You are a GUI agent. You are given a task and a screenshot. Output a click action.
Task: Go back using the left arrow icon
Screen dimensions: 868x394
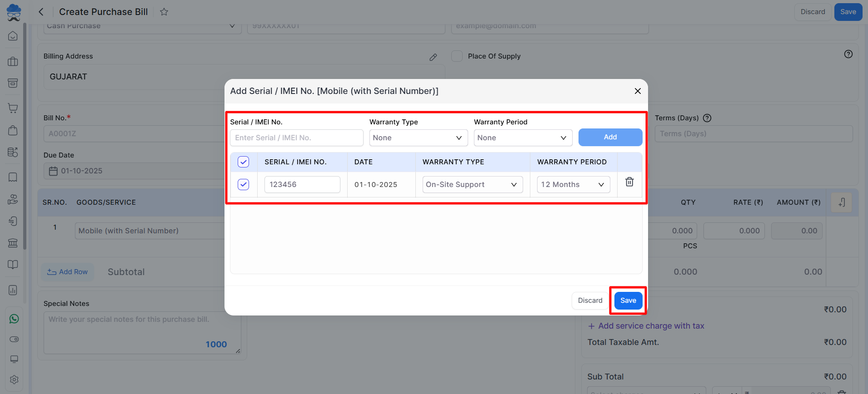click(41, 12)
